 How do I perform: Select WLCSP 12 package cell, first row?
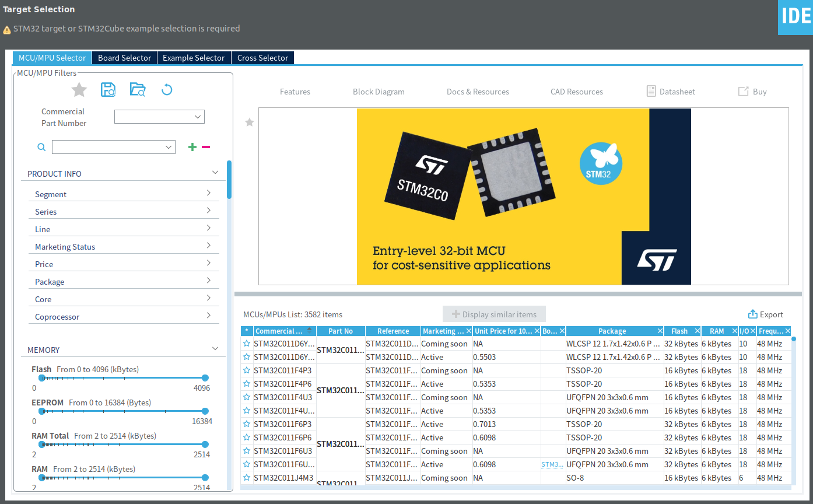coord(614,344)
